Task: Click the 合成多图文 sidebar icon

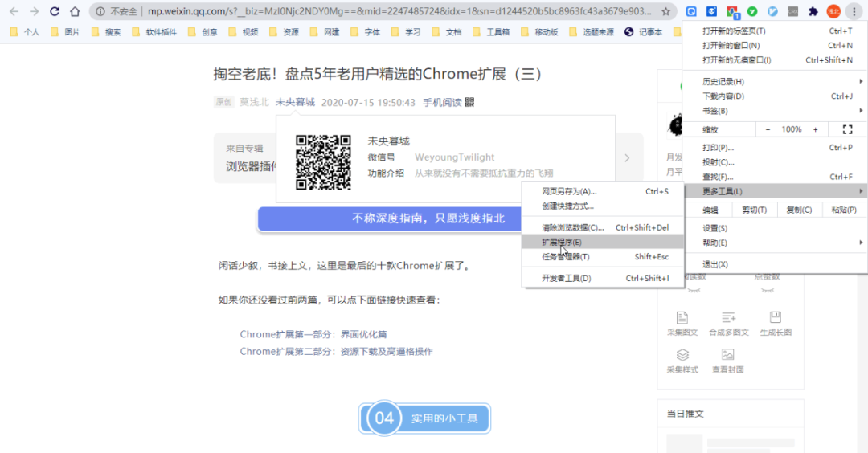Action: 728,323
